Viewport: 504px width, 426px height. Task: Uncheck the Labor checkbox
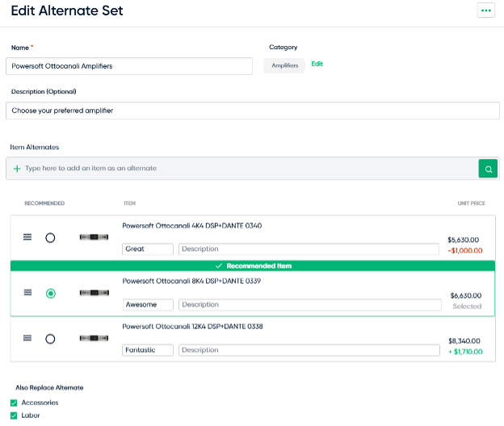point(14,416)
